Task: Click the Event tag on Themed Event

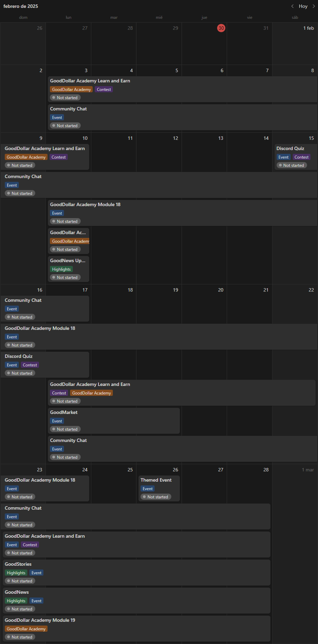Action: tap(148, 489)
